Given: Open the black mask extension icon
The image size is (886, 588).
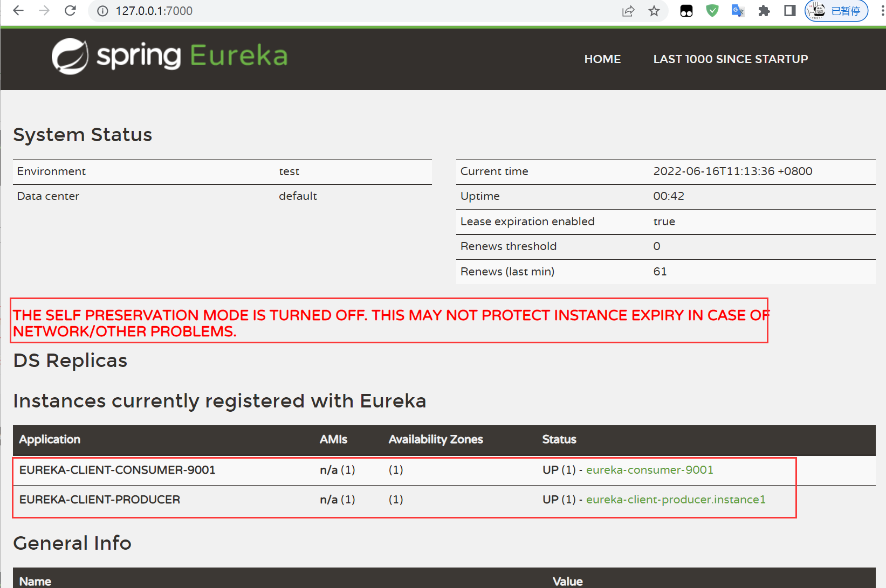Looking at the screenshot, I should [686, 11].
